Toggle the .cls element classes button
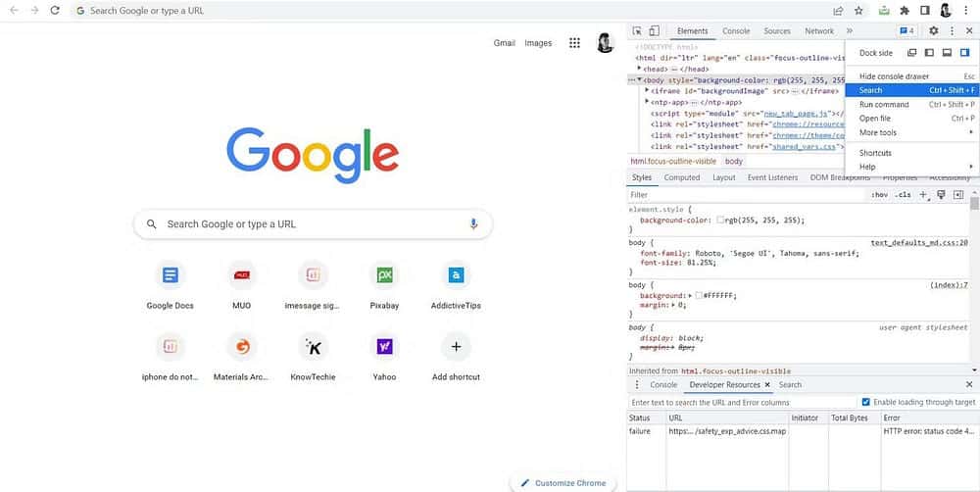Image resolution: width=980 pixels, height=492 pixels. 903,195
